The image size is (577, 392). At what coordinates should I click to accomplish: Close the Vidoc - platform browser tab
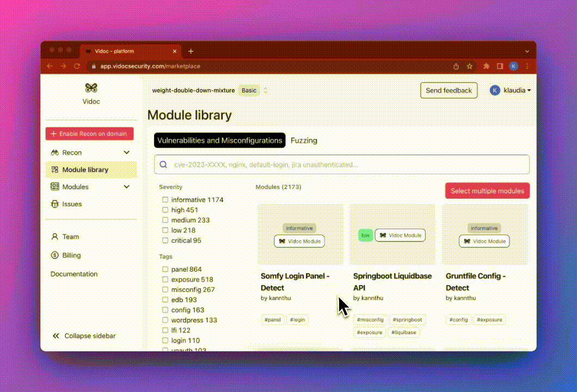click(175, 51)
